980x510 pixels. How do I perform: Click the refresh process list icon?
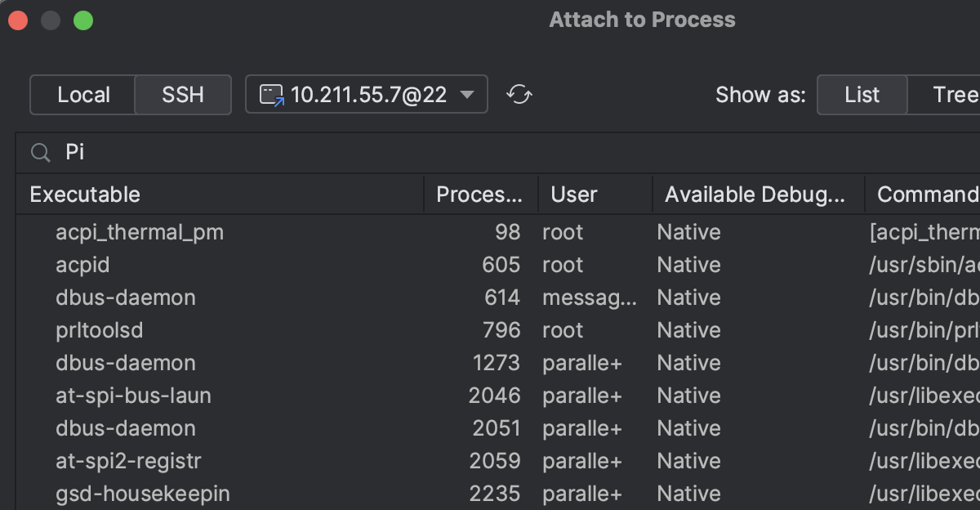click(519, 95)
